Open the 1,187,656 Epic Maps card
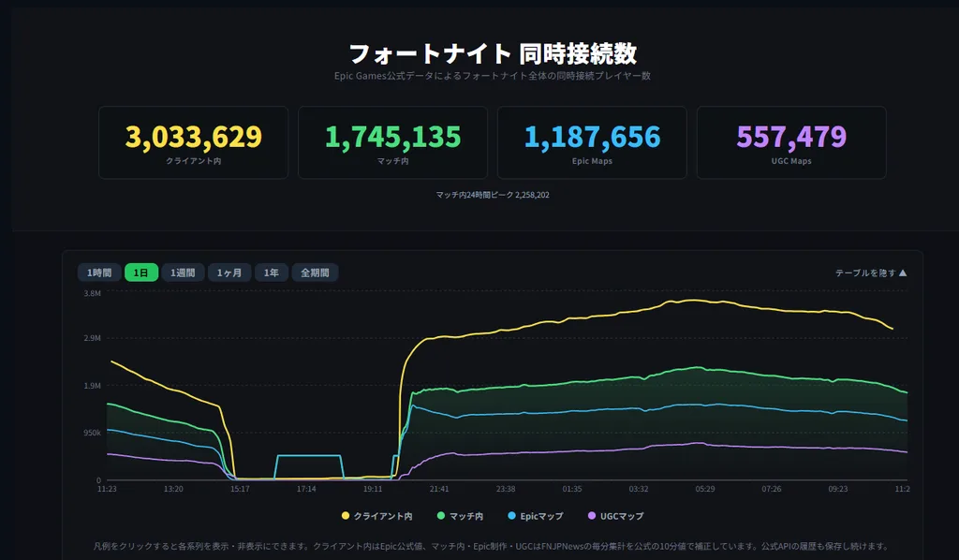This screenshot has width=959, height=560. [592, 142]
